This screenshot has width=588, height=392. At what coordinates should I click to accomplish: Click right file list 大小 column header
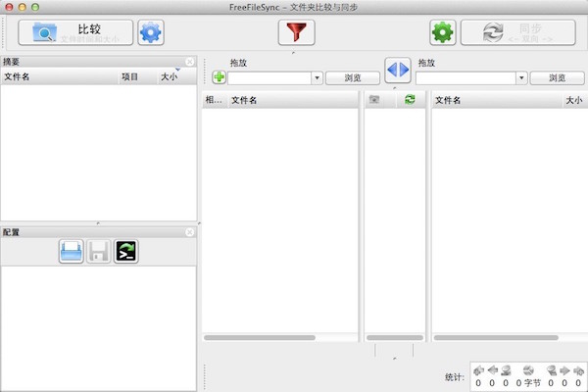(574, 100)
